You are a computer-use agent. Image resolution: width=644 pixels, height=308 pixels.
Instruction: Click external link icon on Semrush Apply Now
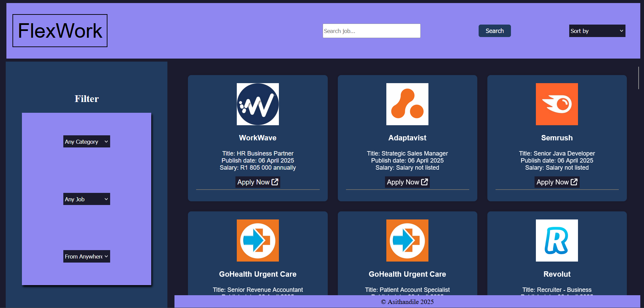(x=574, y=182)
